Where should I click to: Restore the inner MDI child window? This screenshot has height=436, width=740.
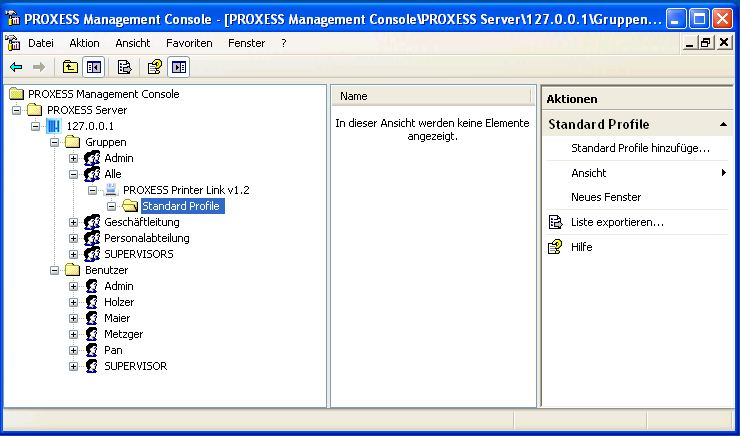[706, 43]
